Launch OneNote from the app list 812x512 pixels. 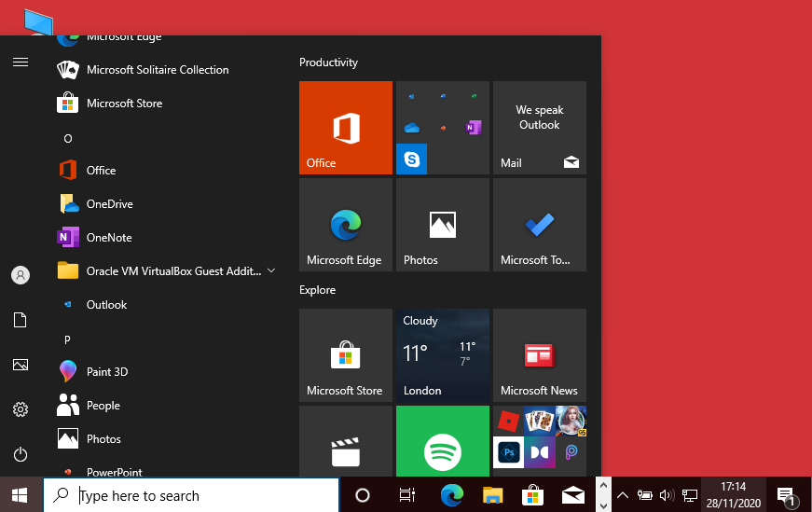pos(166,237)
